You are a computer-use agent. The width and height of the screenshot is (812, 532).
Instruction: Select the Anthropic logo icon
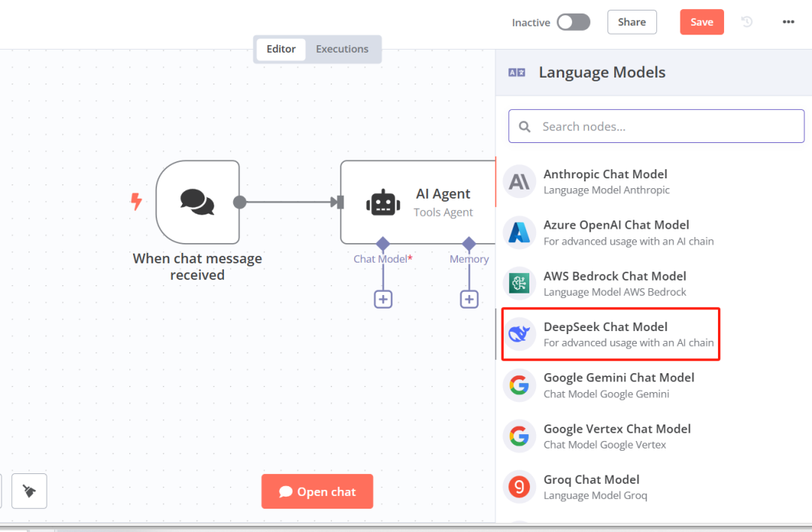tap(519, 181)
